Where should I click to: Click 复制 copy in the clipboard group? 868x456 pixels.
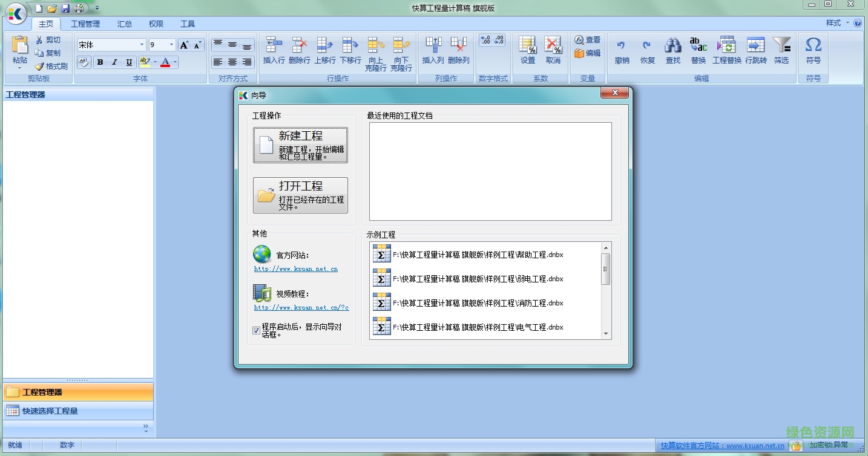coord(48,53)
